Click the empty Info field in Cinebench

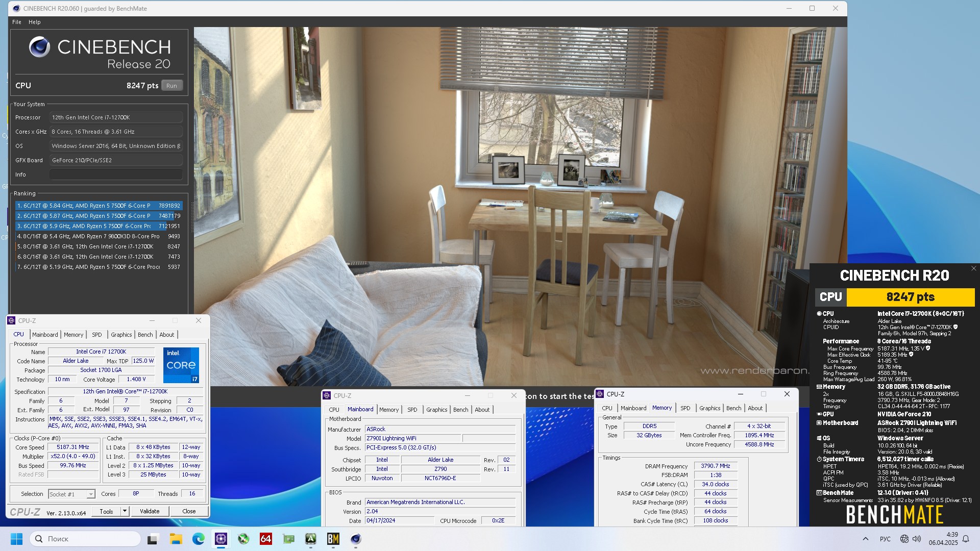pos(116,174)
